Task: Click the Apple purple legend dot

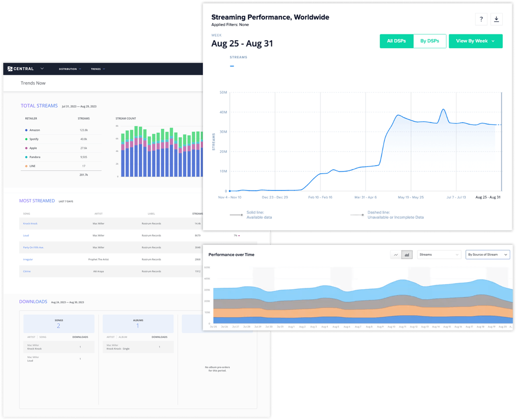Action: 26,148
